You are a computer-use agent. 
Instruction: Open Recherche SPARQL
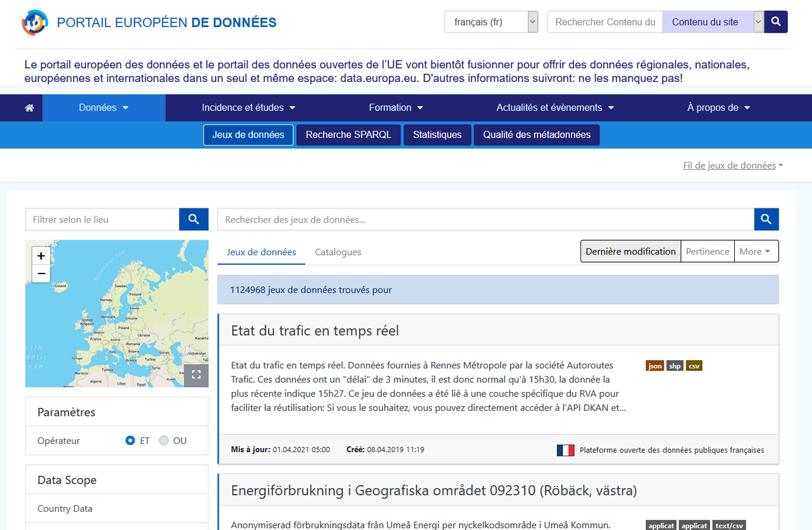tap(348, 135)
